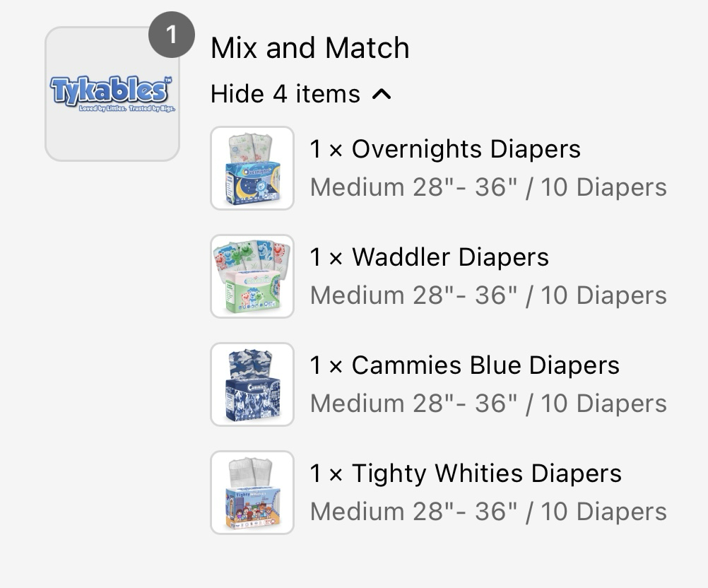Click the Tighty Whities Diapers item name
The width and height of the screenshot is (708, 588).
pyautogui.click(x=487, y=474)
